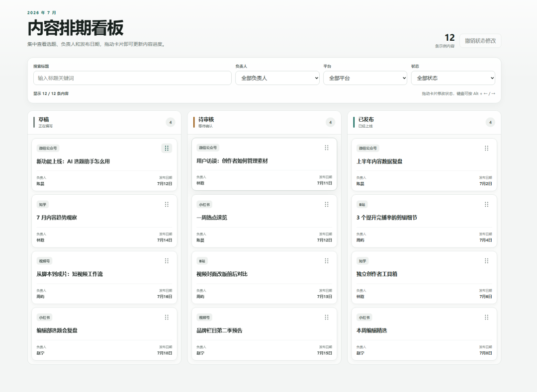Image resolution: width=537 pixels, height=392 pixels.
Task: Open the 从脚本到成片 card title
Action: pyautogui.click(x=70, y=274)
